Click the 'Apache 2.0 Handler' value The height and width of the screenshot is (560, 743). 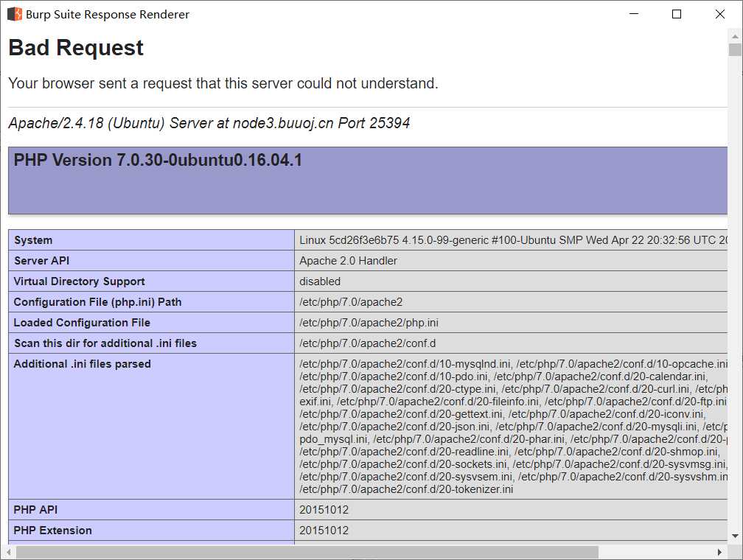(348, 261)
